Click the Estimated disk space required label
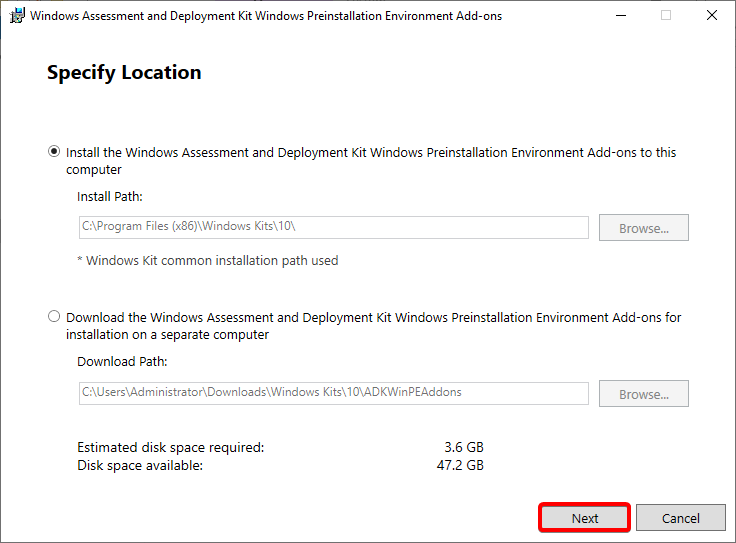 [170, 448]
